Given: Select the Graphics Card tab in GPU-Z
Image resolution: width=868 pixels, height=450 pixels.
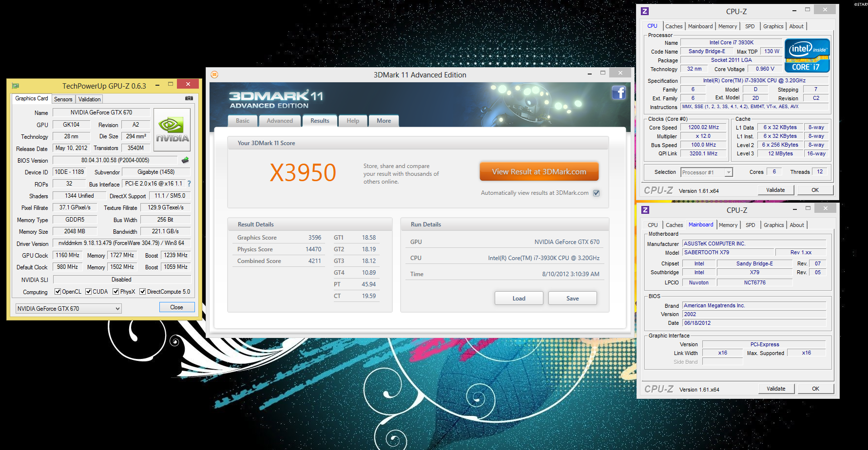Looking at the screenshot, I should click(32, 98).
